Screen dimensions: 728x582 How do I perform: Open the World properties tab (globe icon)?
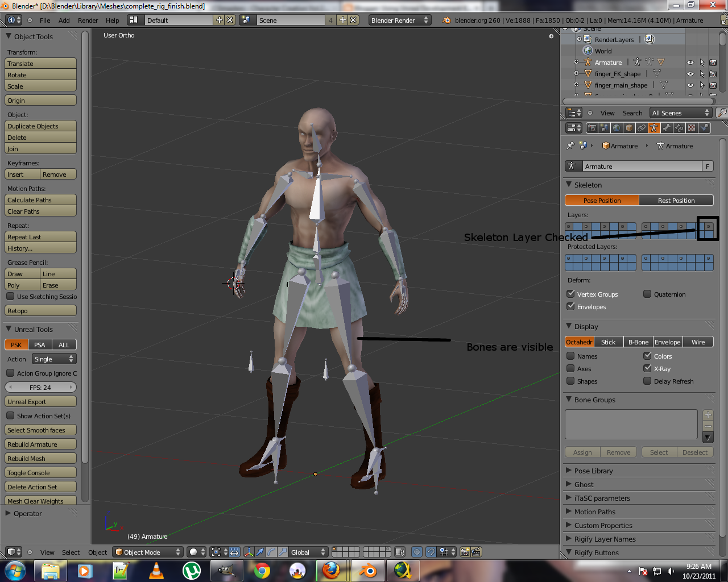[616, 127]
